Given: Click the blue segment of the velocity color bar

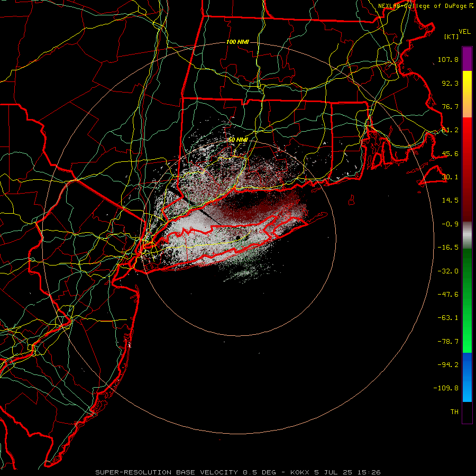Looking at the screenshot, I should click(x=467, y=377).
